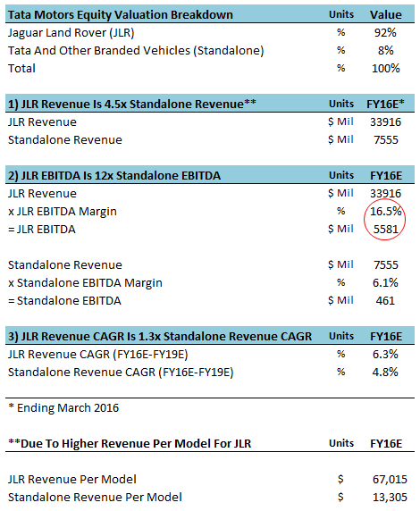Click the 'x JLR EBITDA Margin' label

click(63, 212)
